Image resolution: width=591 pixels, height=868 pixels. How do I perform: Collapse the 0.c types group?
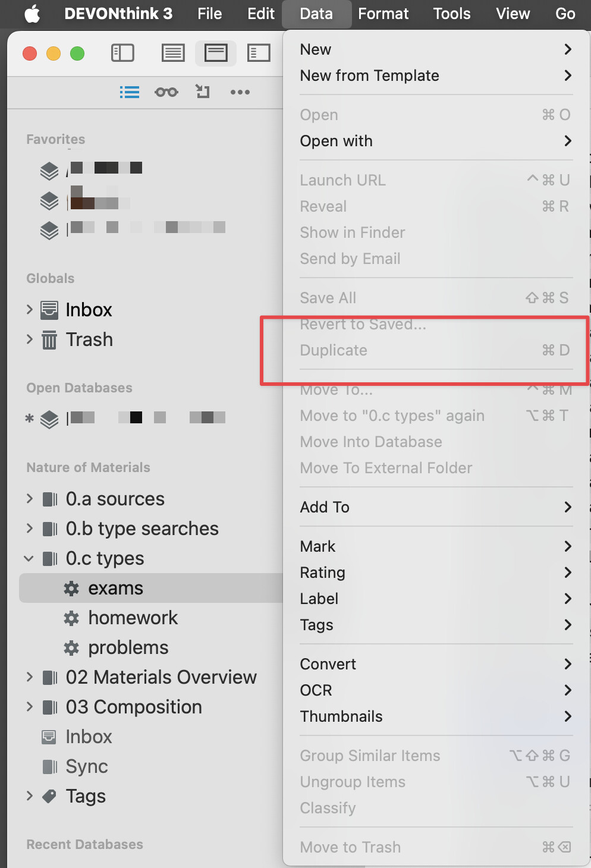tap(29, 558)
